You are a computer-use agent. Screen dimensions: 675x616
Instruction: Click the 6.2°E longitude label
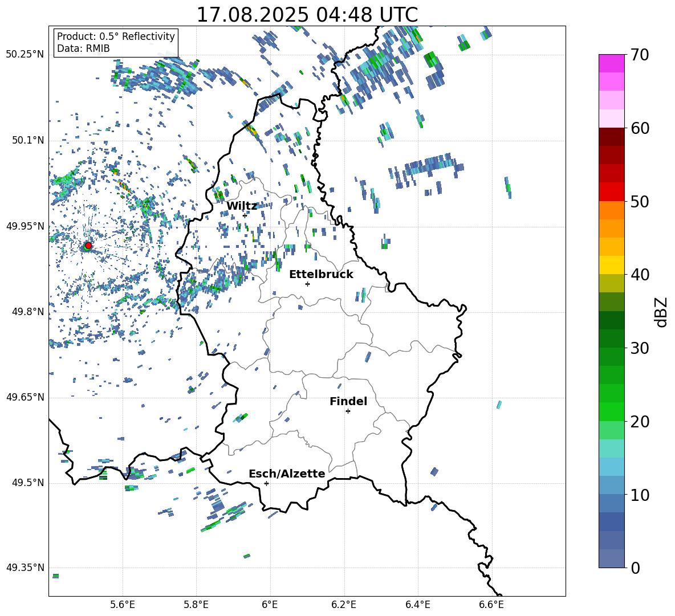[x=344, y=605]
